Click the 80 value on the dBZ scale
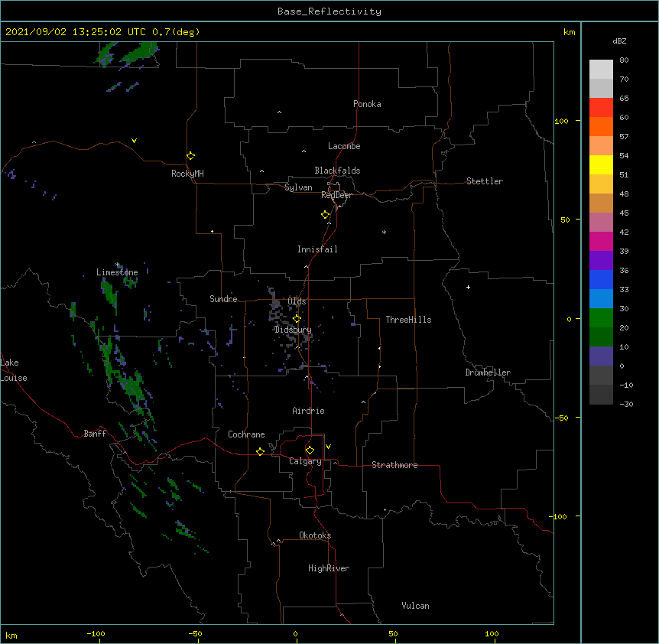The image size is (659, 644). 624,60
